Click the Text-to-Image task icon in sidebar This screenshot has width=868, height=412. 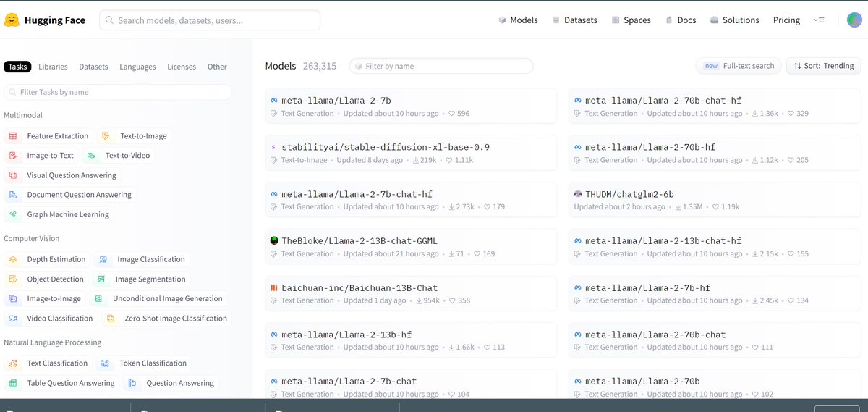pos(106,136)
